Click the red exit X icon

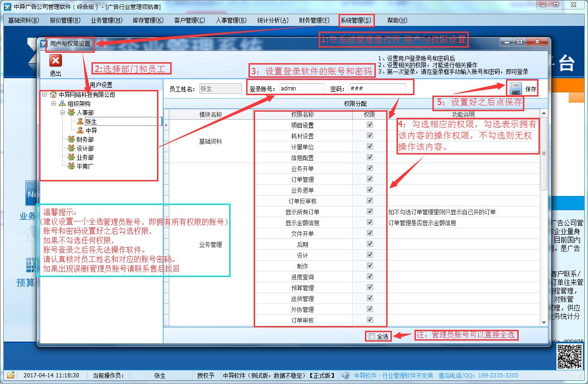point(56,60)
